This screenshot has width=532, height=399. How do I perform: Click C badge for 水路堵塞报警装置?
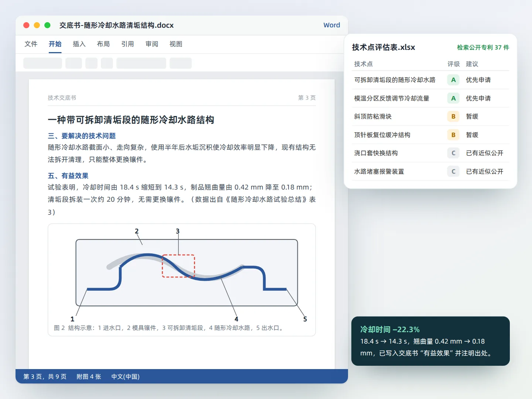[453, 171]
